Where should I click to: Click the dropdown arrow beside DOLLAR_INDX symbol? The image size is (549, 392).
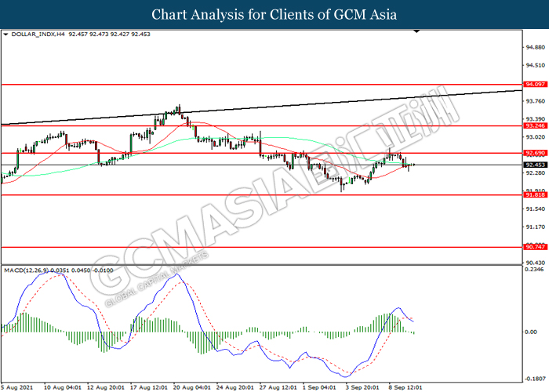click(x=5, y=34)
